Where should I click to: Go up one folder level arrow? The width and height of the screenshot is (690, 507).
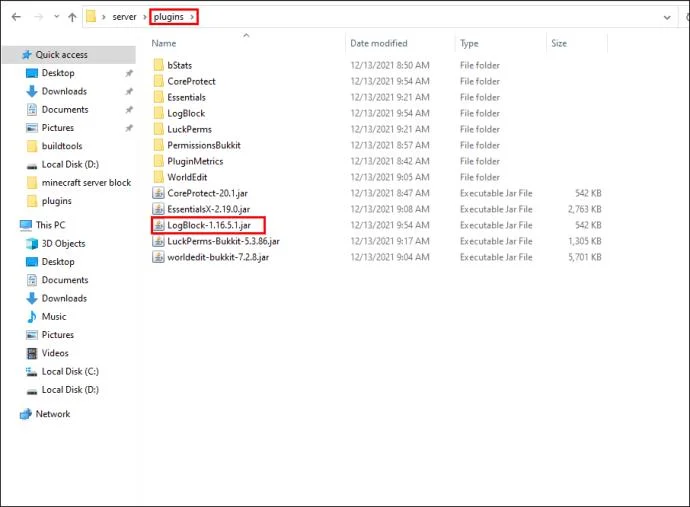(x=72, y=17)
